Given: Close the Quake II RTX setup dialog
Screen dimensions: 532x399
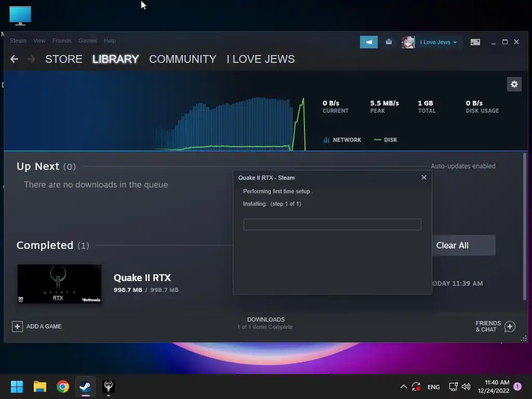Looking at the screenshot, I should tap(424, 178).
